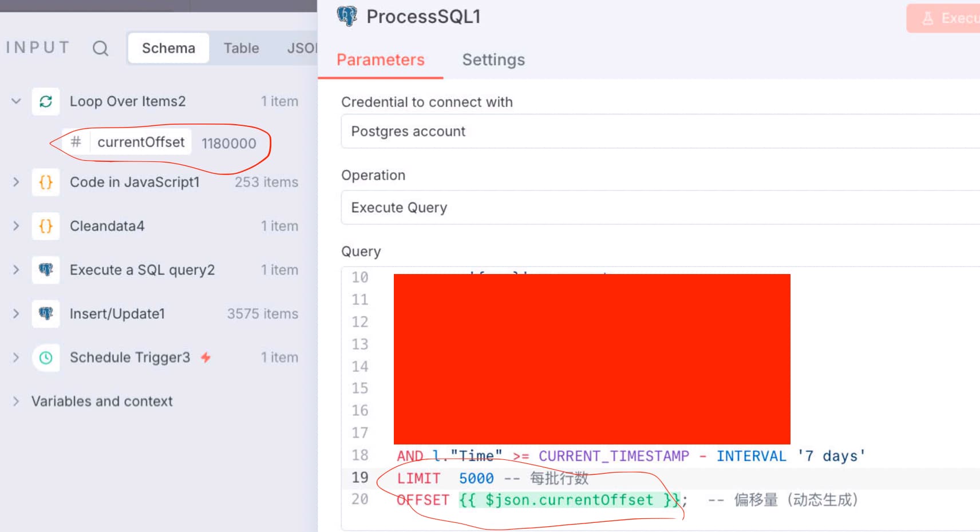Image resolution: width=980 pixels, height=532 pixels.
Task: Click the Execute a SQL query2 Postgres icon
Action: (x=46, y=269)
